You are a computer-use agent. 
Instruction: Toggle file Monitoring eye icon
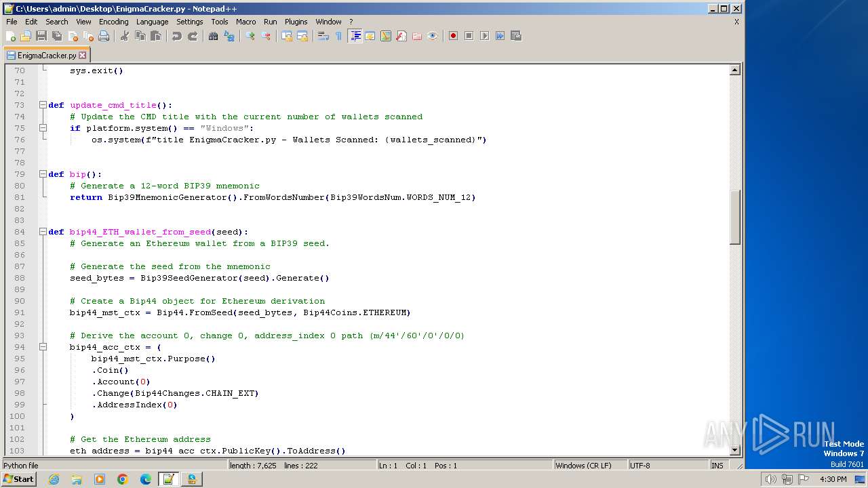[x=433, y=36]
